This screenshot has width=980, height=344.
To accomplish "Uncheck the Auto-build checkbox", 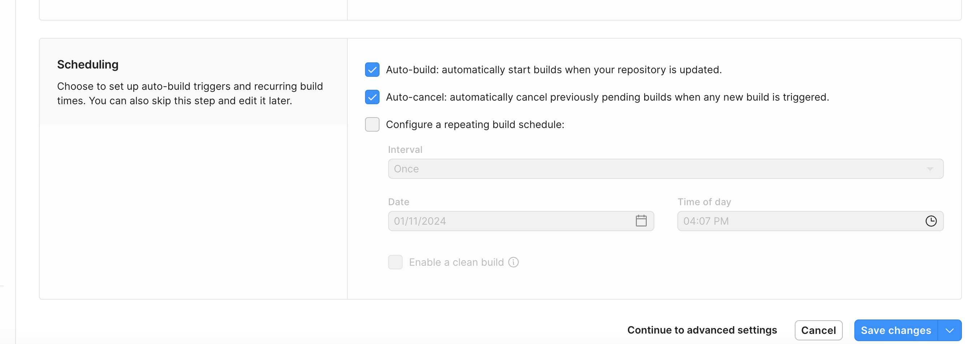I will click(372, 70).
